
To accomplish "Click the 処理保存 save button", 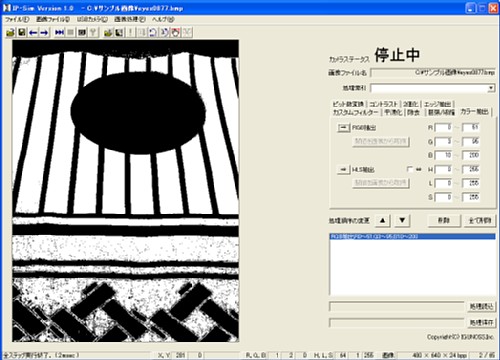I will click(481, 323).
